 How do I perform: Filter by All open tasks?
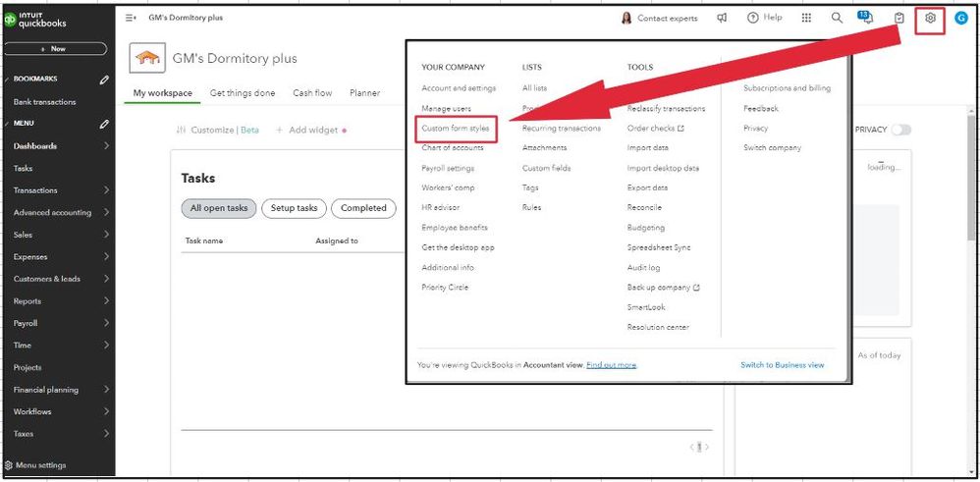coord(219,208)
